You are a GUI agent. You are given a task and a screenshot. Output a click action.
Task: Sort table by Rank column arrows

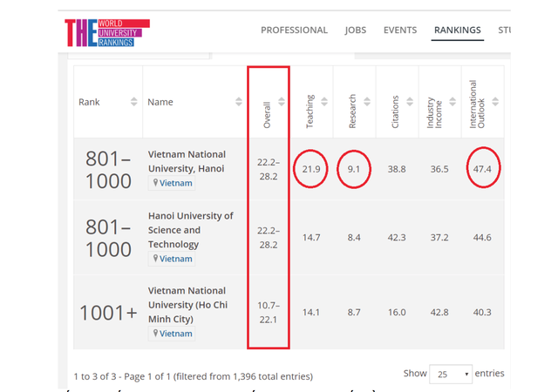point(133,102)
